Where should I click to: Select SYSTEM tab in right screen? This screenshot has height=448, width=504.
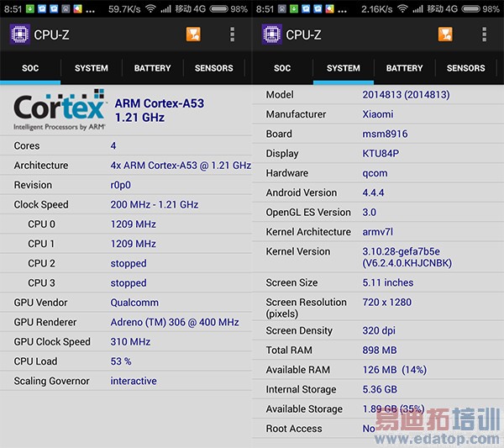[344, 68]
